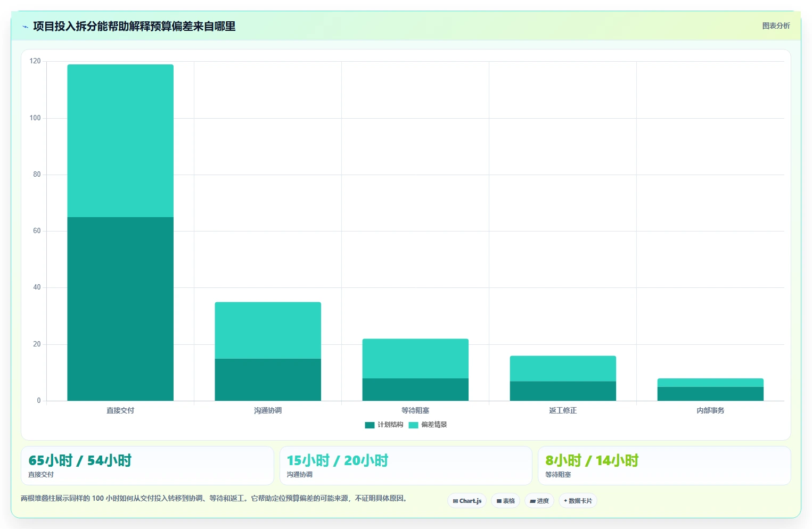The width and height of the screenshot is (812, 529).
Task: Click the light 偏差情景 segment of 内部事务 bar
Action: (x=710, y=383)
